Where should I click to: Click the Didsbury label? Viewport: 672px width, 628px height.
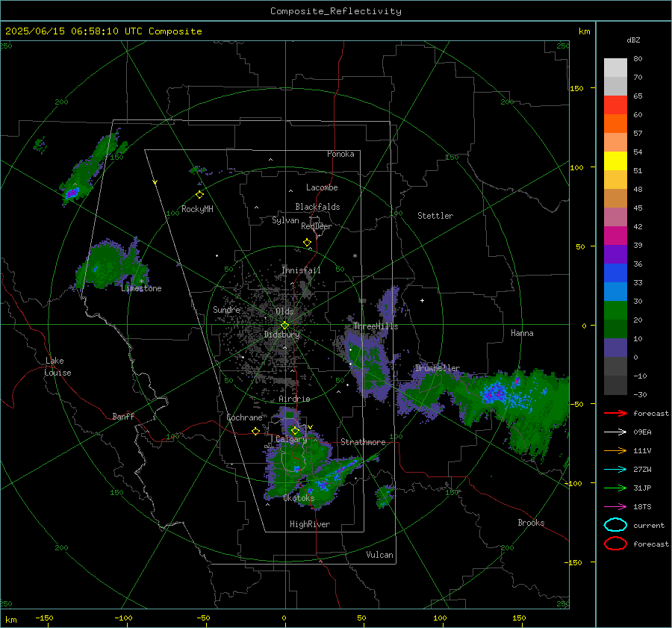[x=281, y=335]
